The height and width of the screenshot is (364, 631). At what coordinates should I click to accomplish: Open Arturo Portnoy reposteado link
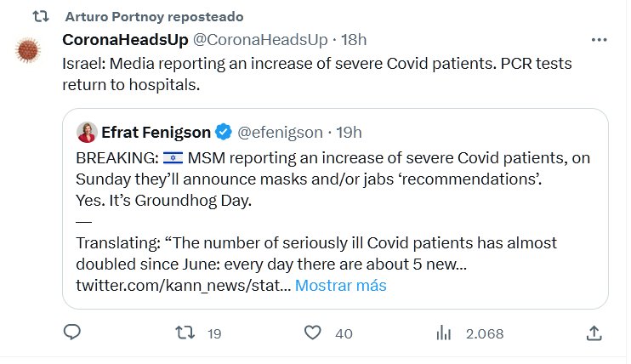153,17
